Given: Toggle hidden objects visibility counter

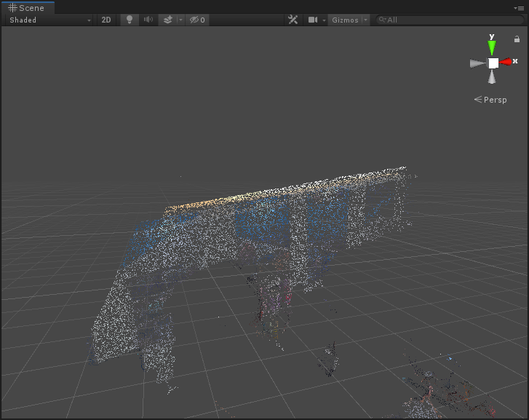Looking at the screenshot, I should pos(197,20).
